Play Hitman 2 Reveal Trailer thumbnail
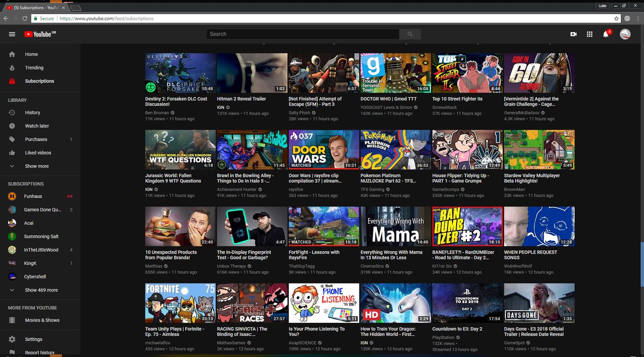 [252, 73]
